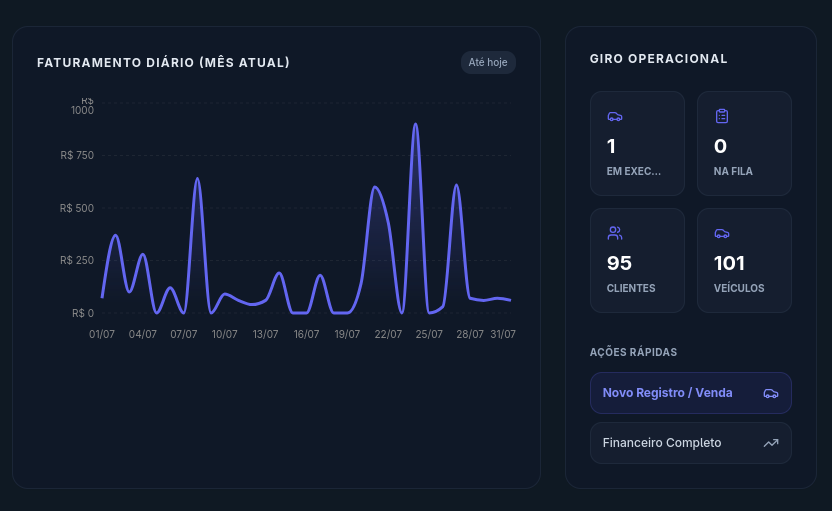Open the Veículos card showing 101
This screenshot has width=832, height=511.
pyautogui.click(x=744, y=260)
